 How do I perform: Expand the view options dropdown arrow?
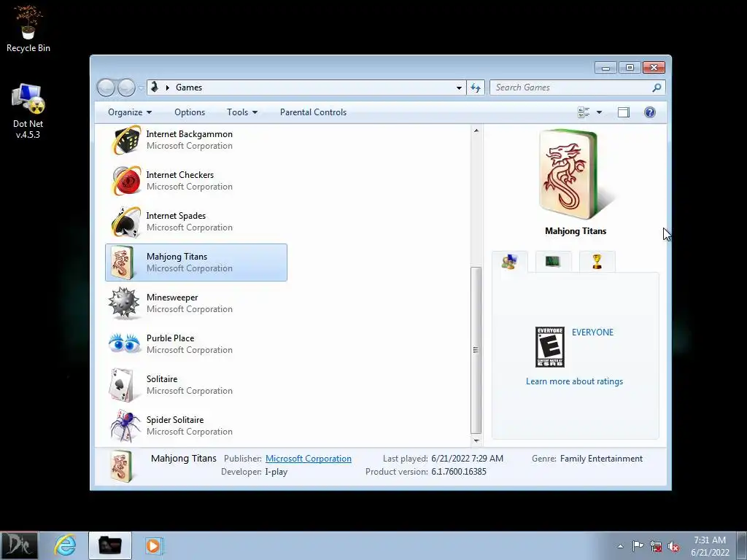click(x=600, y=112)
